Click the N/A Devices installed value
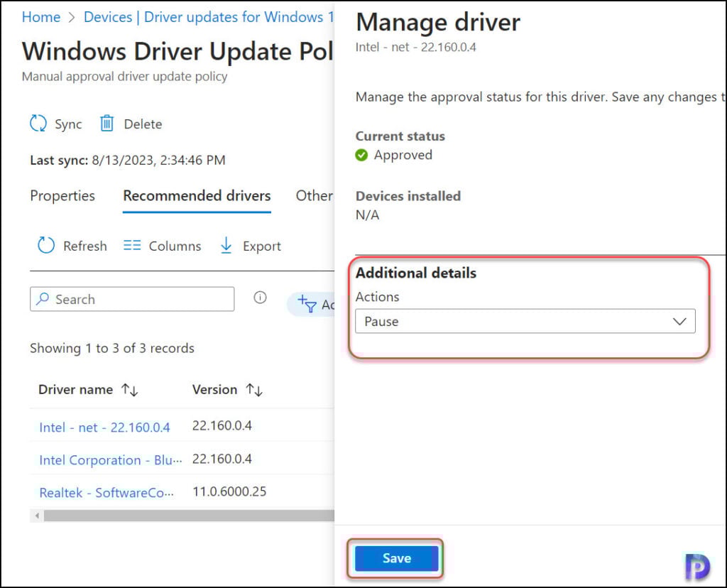This screenshot has height=588, width=727. (x=367, y=215)
